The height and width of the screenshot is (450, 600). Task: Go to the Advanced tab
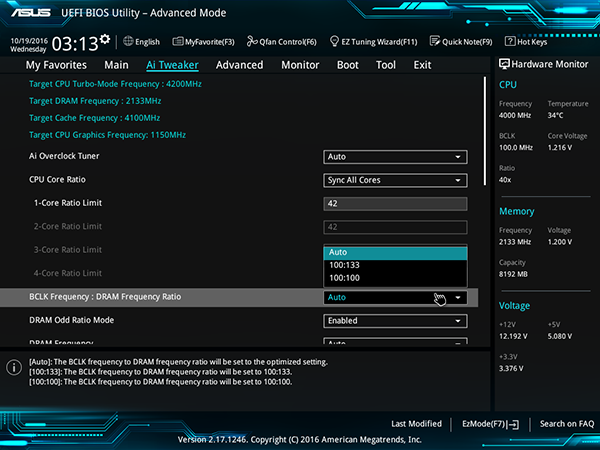pyautogui.click(x=240, y=65)
